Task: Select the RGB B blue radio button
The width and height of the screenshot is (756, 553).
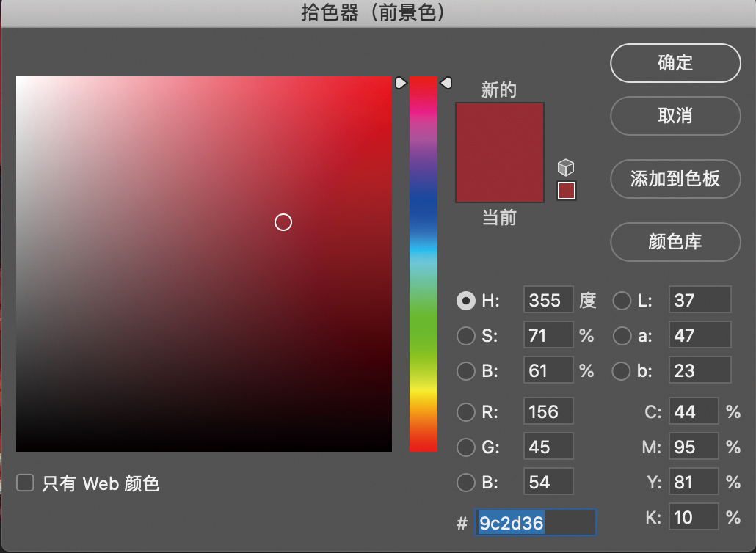Action: pyautogui.click(x=466, y=482)
